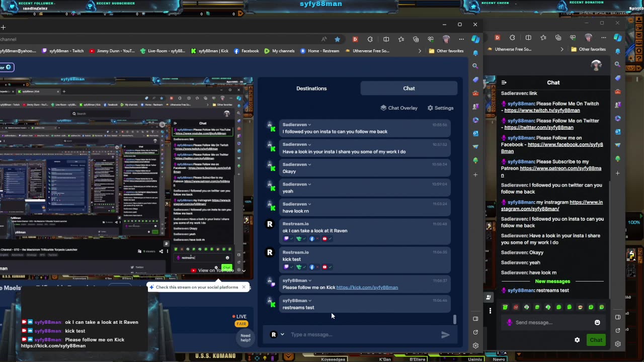The width and height of the screenshot is (644, 362).
Task: Open the Favorites list icon in left browser
Action: 401,39
